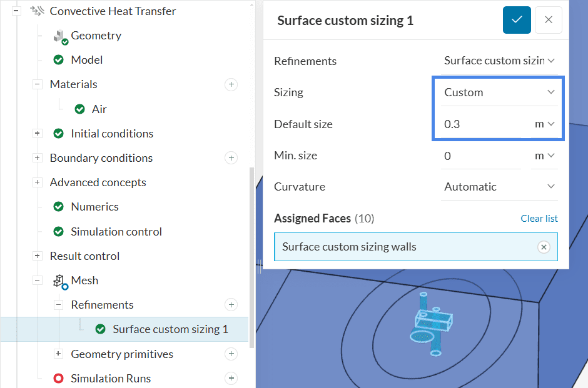Expand the Initial conditions node
Viewport: 588px width, 388px height.
tap(37, 134)
